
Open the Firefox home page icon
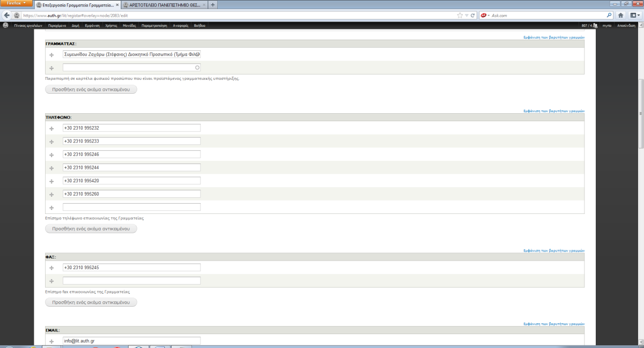pyautogui.click(x=621, y=16)
